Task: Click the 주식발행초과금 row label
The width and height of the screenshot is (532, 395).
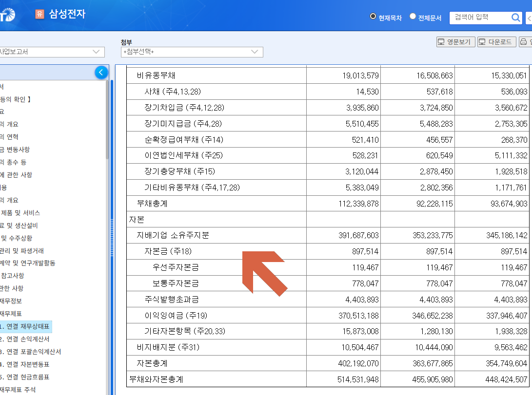Action: click(172, 300)
